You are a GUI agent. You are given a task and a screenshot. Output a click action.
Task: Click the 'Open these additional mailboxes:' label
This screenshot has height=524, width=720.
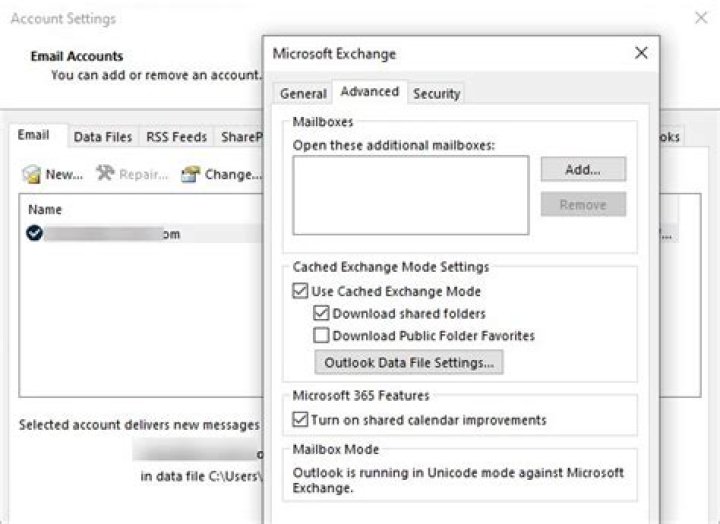tap(394, 146)
